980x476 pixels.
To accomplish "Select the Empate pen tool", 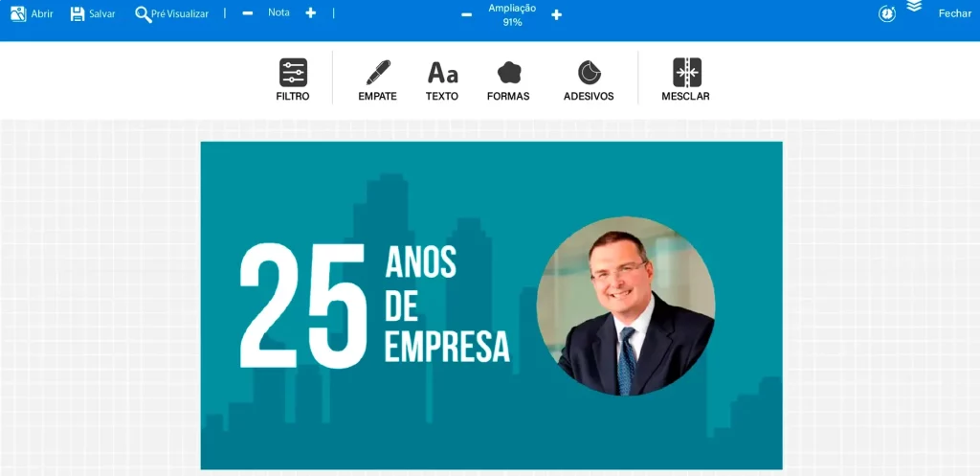I will click(377, 79).
